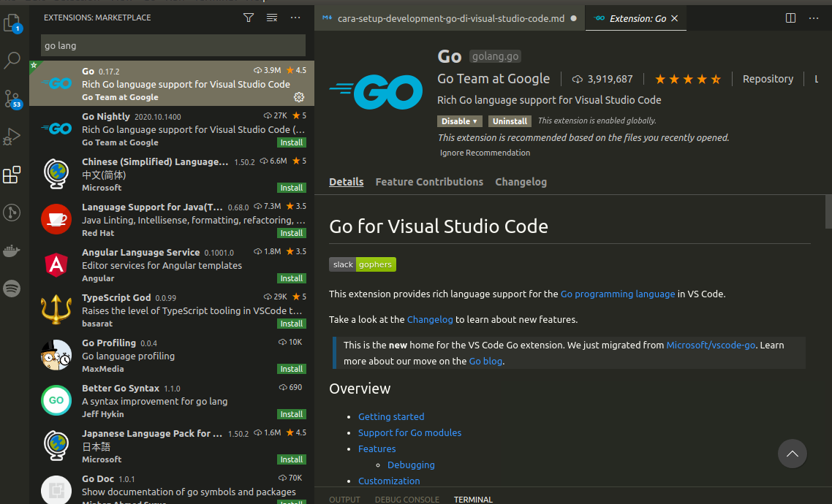Image resolution: width=832 pixels, height=504 pixels.
Task: Click the extensions search box with go lang
Action: click(x=173, y=45)
